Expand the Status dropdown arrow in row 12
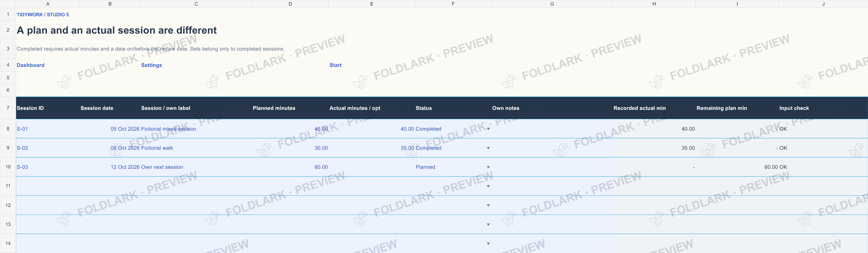 [x=488, y=206]
